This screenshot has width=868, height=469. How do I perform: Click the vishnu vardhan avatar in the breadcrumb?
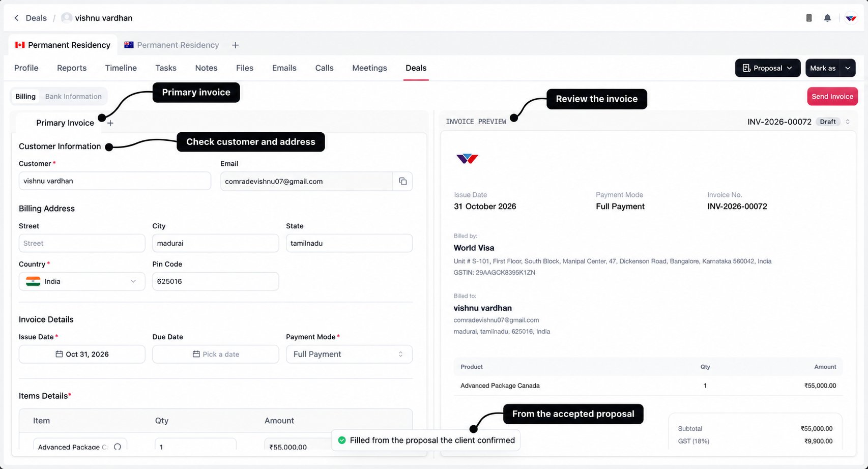pos(66,18)
